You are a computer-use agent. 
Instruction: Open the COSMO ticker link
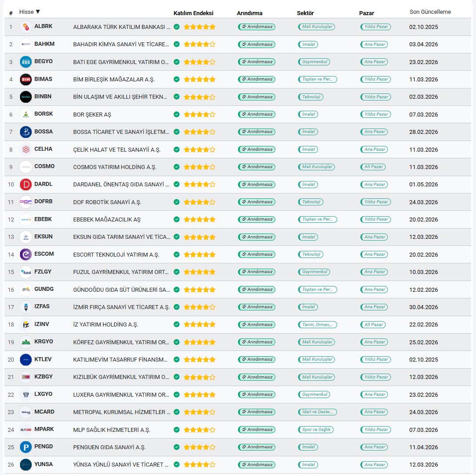pos(44,166)
